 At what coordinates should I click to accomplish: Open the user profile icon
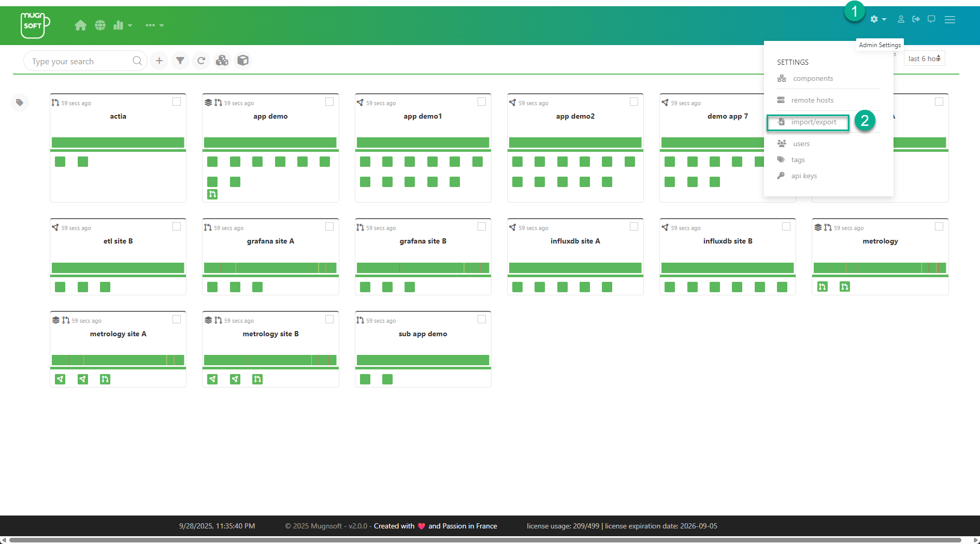click(x=901, y=19)
